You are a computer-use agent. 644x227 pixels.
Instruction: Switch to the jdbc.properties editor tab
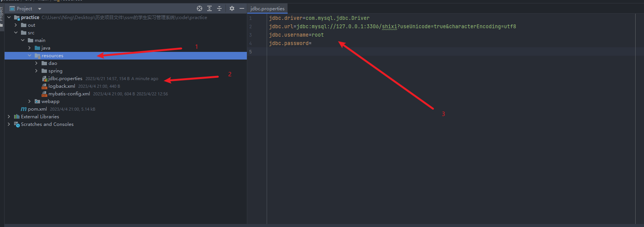point(267,9)
